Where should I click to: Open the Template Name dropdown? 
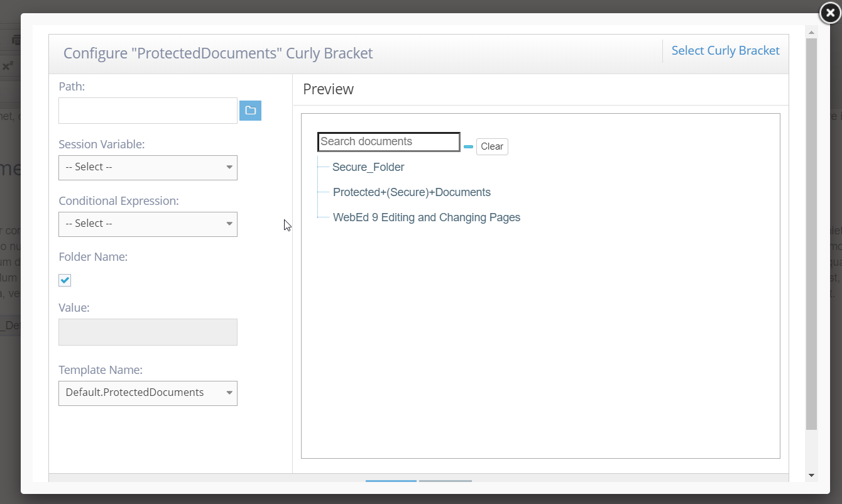point(148,393)
